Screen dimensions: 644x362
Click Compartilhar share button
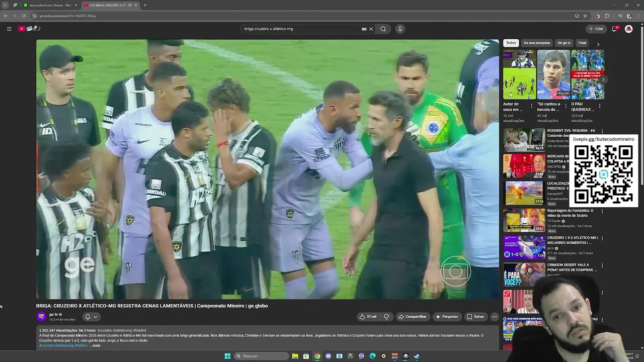412,317
